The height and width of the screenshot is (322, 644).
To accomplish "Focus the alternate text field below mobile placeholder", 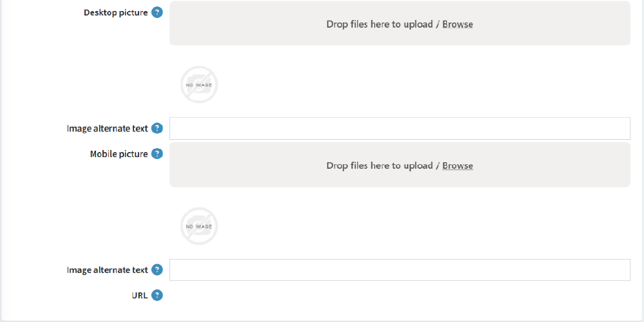I will coord(400,270).
